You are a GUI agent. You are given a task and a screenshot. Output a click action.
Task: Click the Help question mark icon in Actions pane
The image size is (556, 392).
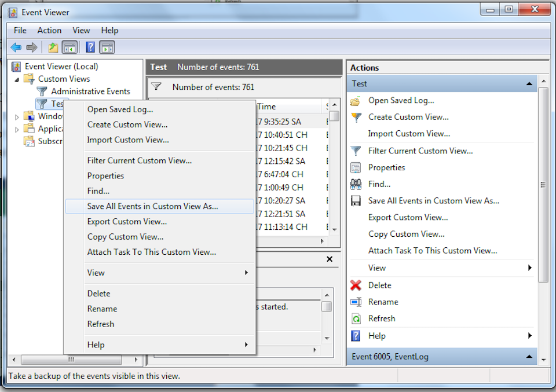(356, 335)
